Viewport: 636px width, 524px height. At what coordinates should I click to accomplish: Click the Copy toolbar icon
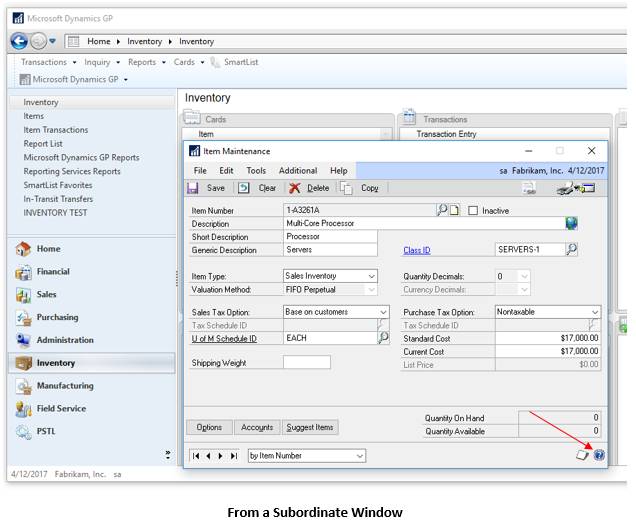(347, 188)
